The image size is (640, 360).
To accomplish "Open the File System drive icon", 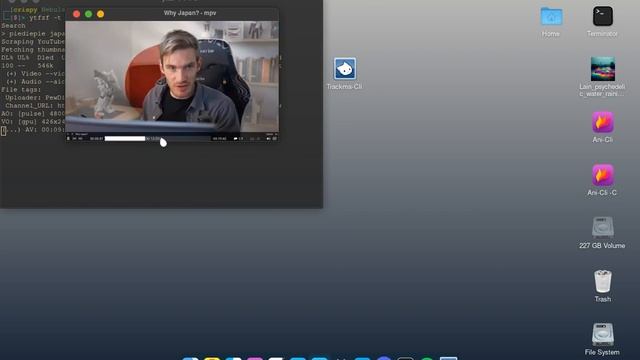I will (602, 334).
